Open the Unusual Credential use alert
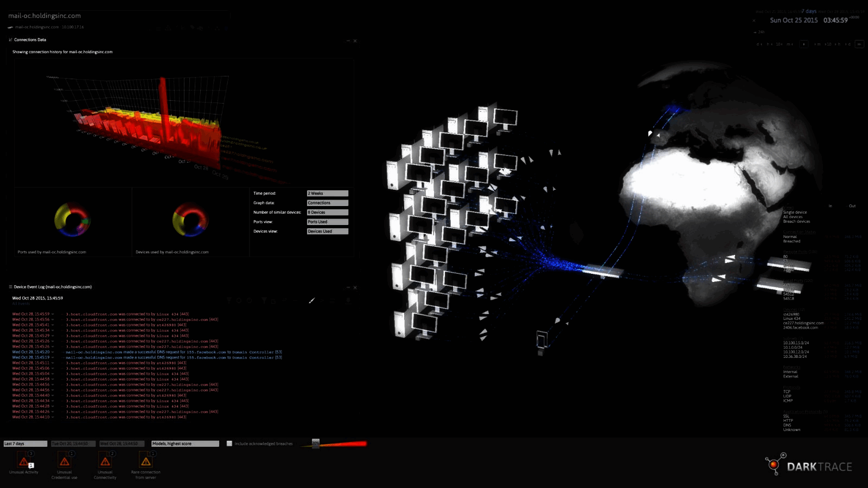 point(65,462)
